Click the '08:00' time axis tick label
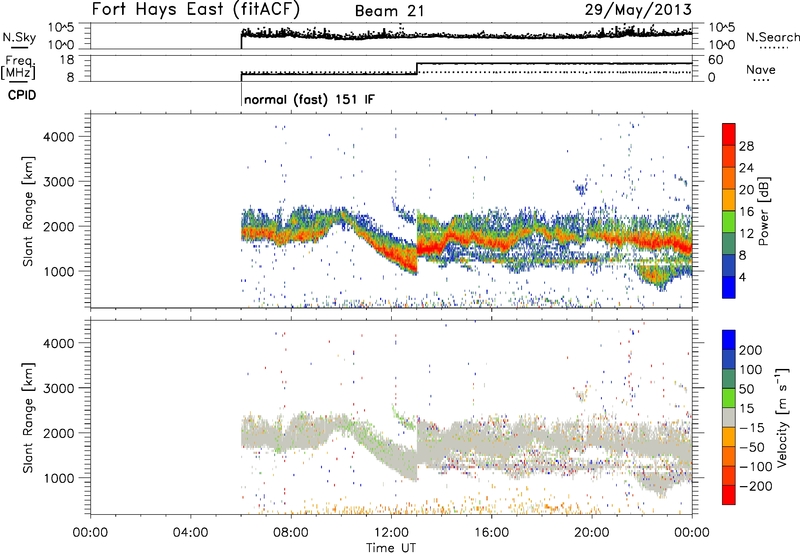800x554 pixels. (291, 533)
